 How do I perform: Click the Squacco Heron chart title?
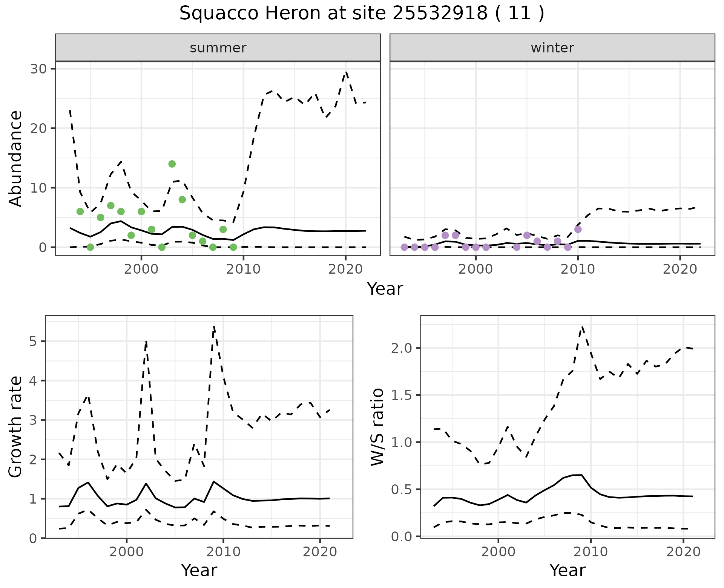(362, 14)
